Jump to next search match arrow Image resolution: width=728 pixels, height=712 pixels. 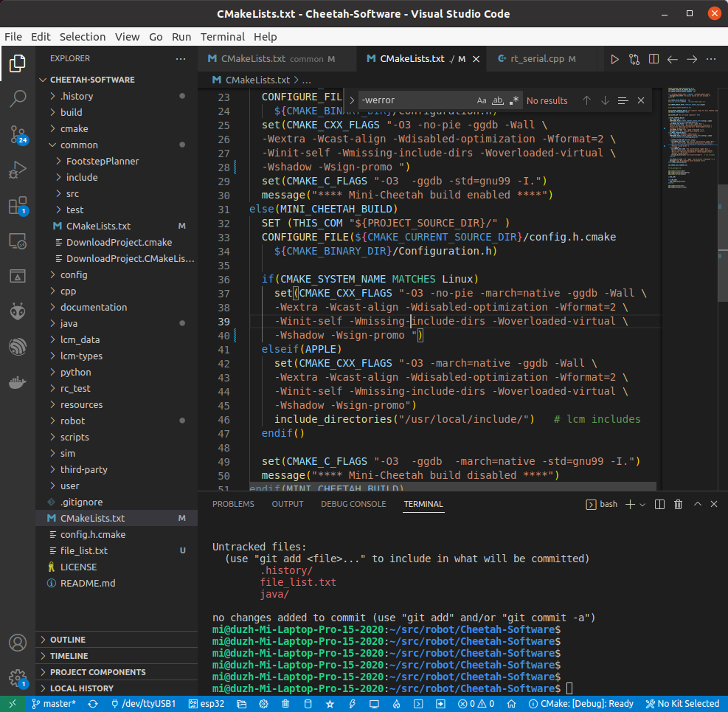tap(604, 100)
